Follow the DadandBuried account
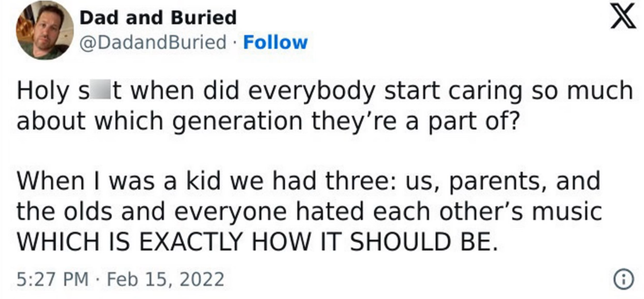Screen dimensions: 644x299 [x=275, y=42]
